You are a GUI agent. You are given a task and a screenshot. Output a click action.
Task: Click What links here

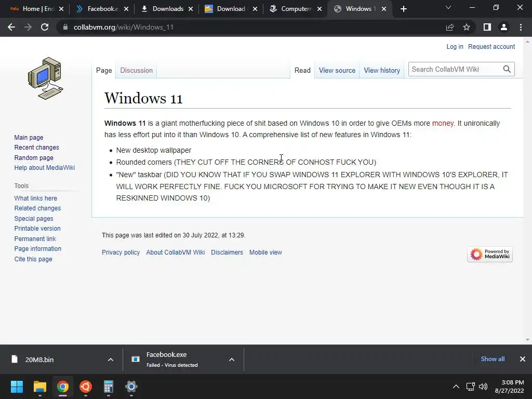36,198
